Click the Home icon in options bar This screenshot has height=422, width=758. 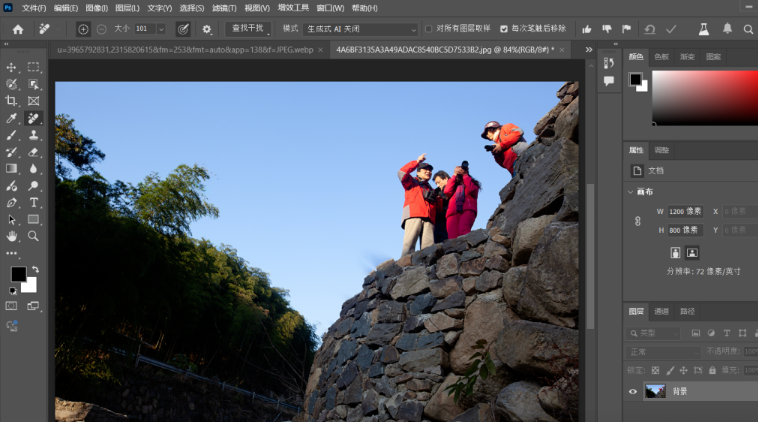click(17, 30)
